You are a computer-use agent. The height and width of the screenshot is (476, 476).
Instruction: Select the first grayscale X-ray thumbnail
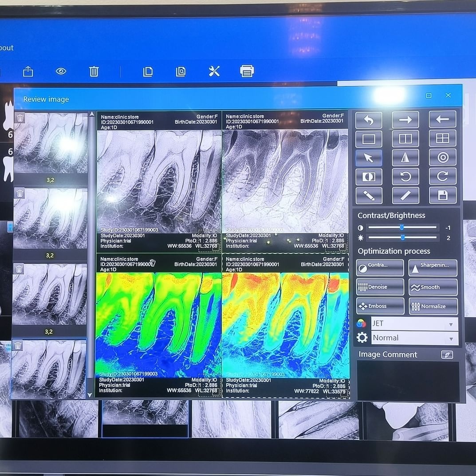(x=51, y=143)
